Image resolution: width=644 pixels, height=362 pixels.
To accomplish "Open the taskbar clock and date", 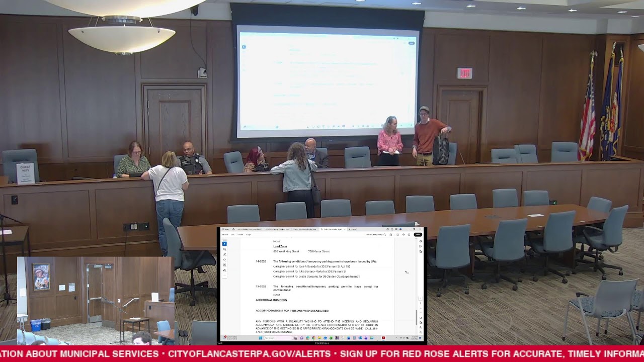I will 415,338.
